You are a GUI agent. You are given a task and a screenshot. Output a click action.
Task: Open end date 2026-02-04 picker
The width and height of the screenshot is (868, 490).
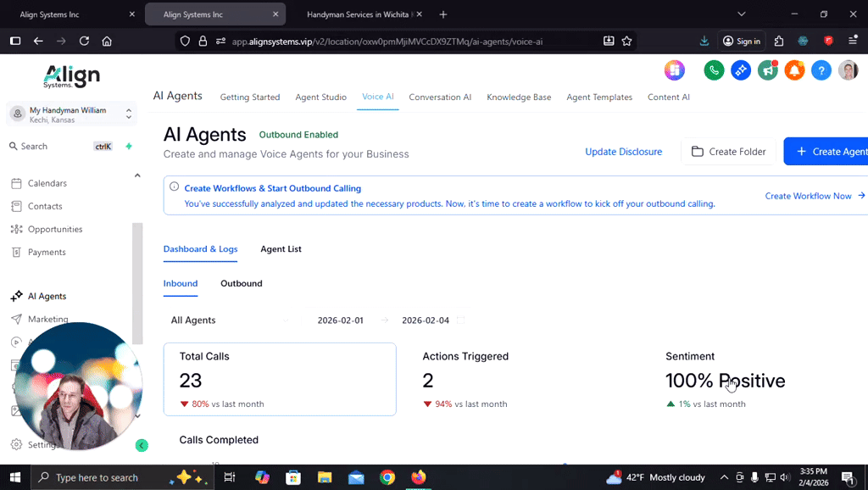coord(426,320)
